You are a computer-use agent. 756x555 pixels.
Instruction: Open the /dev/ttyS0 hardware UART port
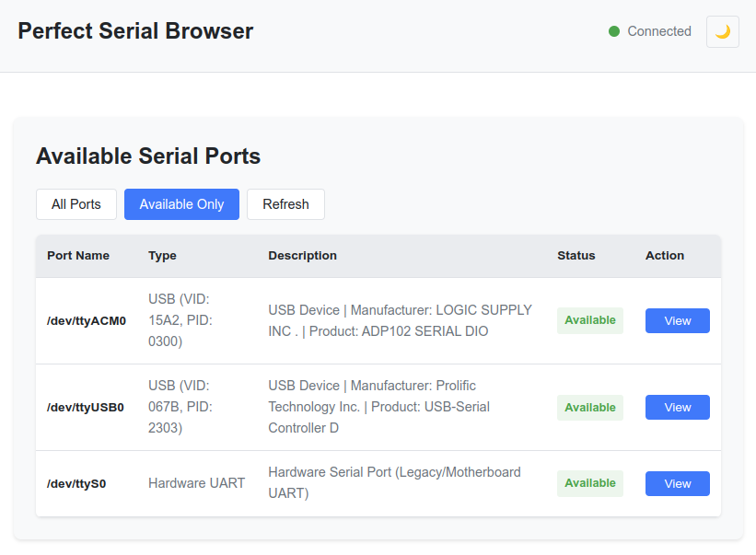[677, 483]
